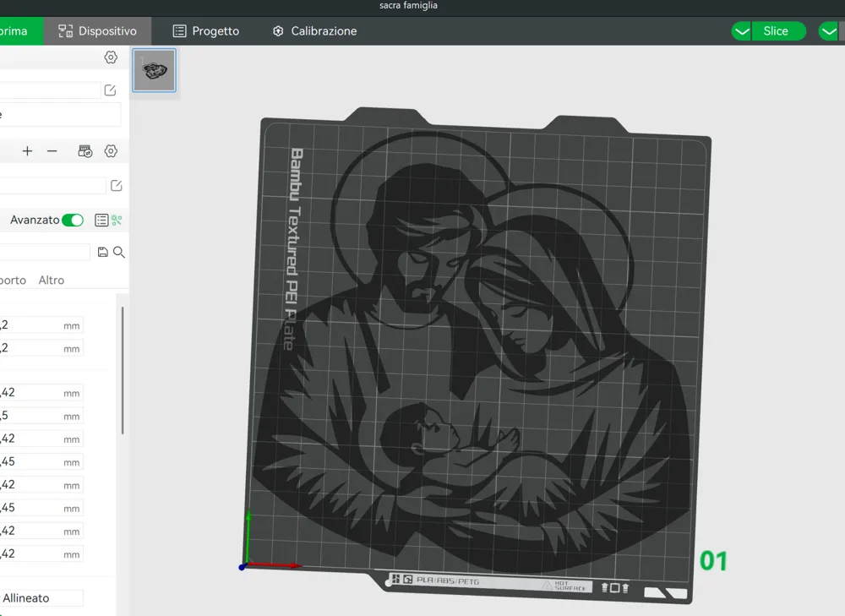
Task: Click the AMS filament sync icon
Action: (x=85, y=151)
